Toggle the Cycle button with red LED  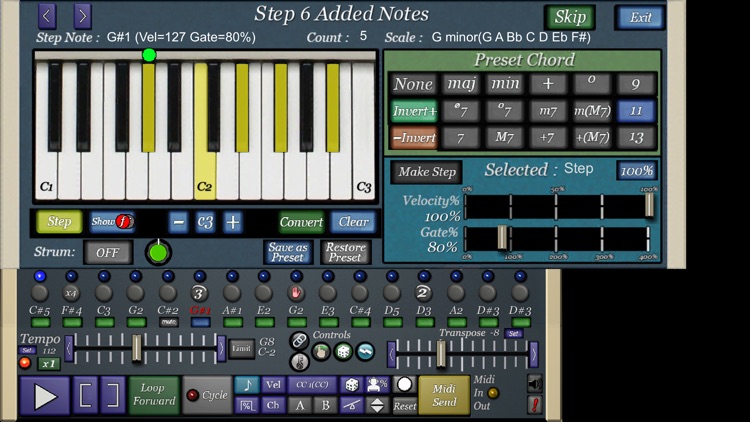pyautogui.click(x=207, y=395)
